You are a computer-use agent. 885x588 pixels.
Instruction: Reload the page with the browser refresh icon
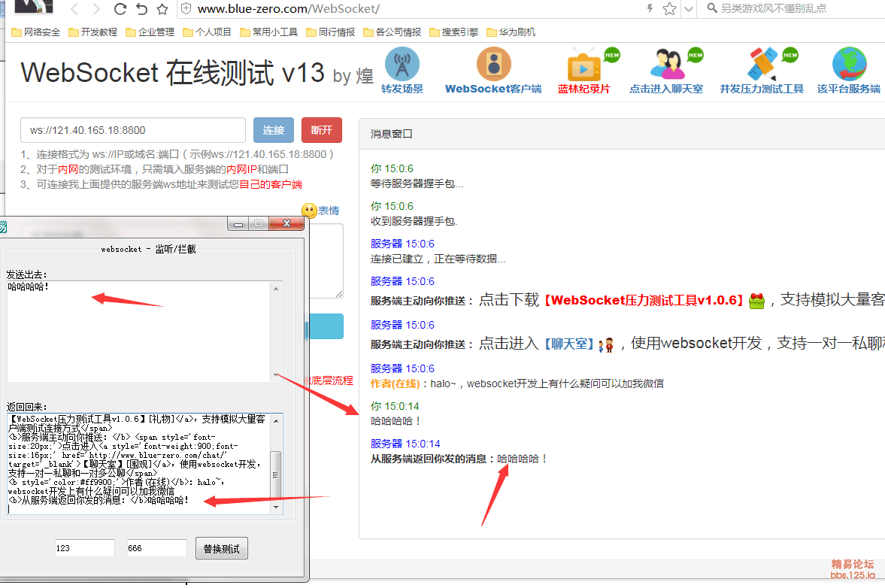pyautogui.click(x=120, y=9)
